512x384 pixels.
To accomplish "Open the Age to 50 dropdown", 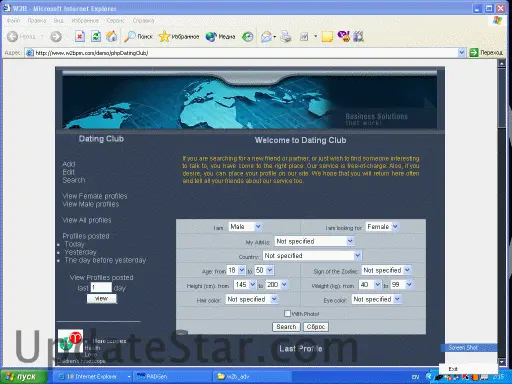I will click(264, 270).
